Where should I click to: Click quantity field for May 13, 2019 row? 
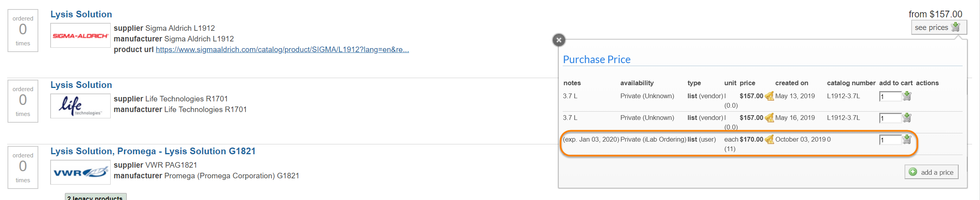[x=890, y=97]
